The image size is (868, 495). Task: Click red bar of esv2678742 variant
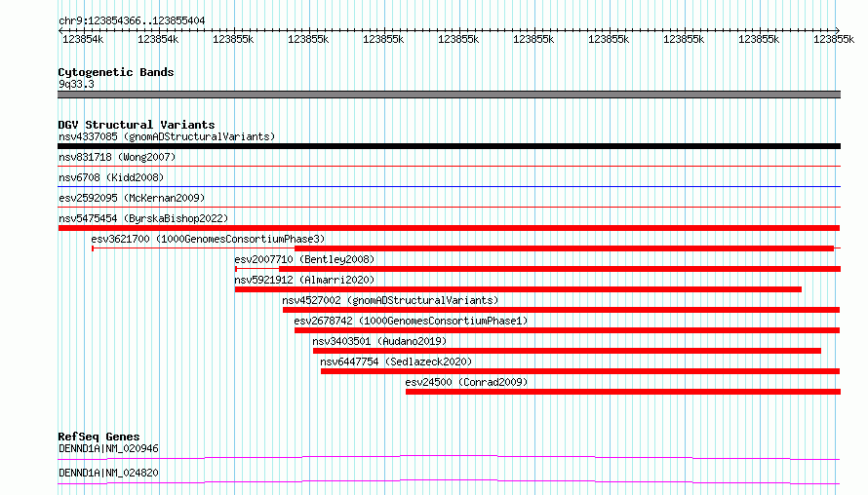tap(567, 330)
